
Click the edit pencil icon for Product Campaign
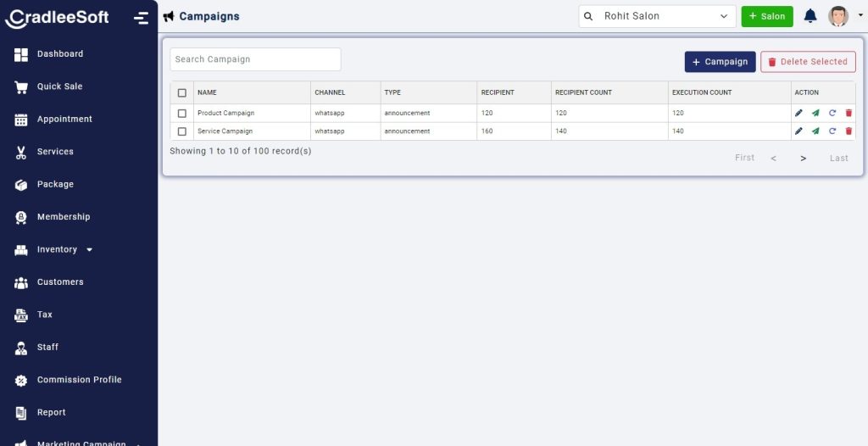(798, 113)
